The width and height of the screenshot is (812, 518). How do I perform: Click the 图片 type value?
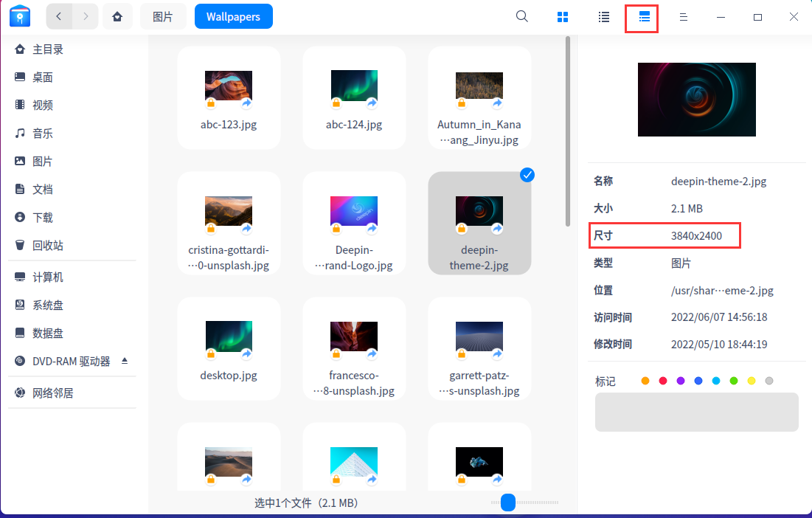click(681, 263)
